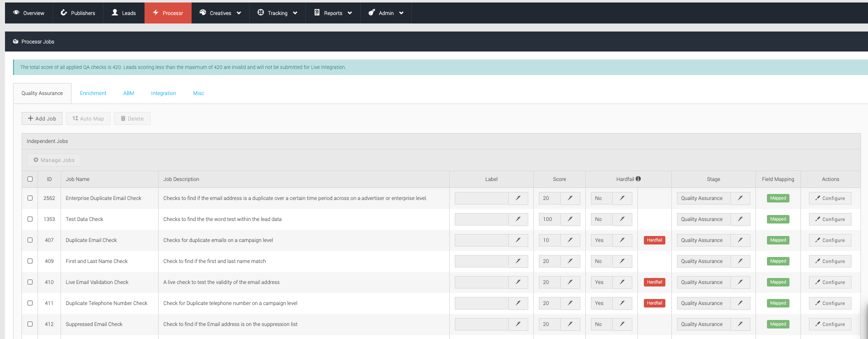This screenshot has width=868, height=339.
Task: Edit score pencil for Live Email Validation Check
Action: click(x=570, y=282)
